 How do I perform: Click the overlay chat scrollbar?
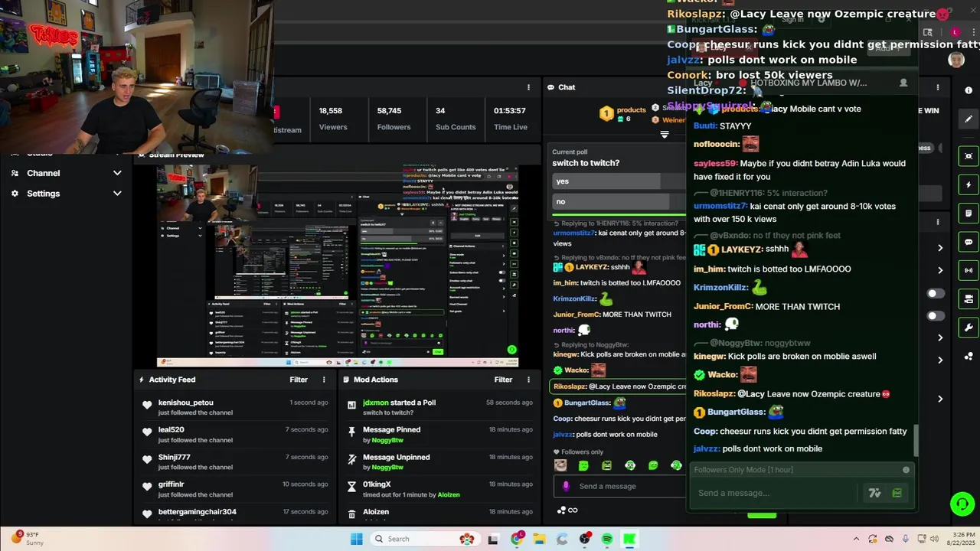coord(915,439)
